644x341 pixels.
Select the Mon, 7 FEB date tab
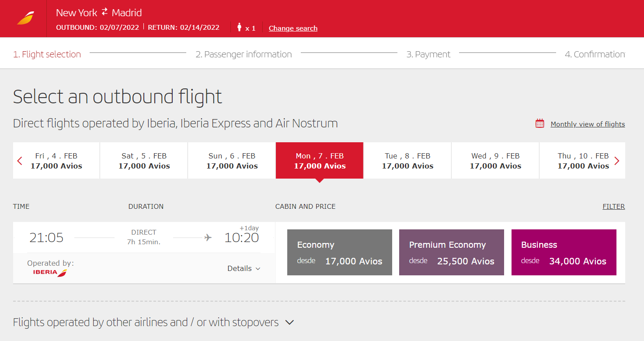tap(320, 161)
